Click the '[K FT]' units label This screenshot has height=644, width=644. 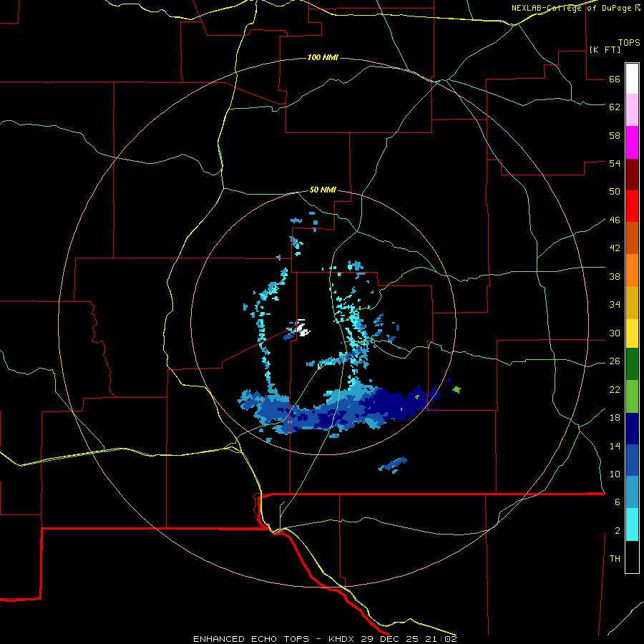coord(605,49)
